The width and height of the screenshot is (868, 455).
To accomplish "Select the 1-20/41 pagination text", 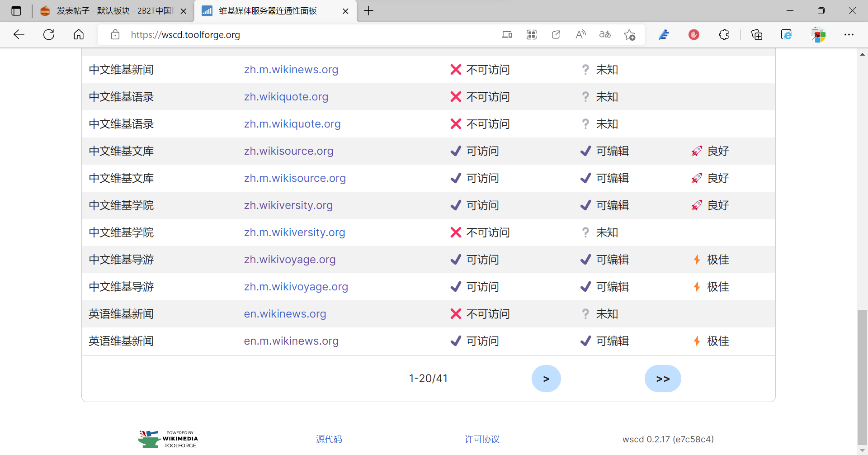I will point(428,379).
